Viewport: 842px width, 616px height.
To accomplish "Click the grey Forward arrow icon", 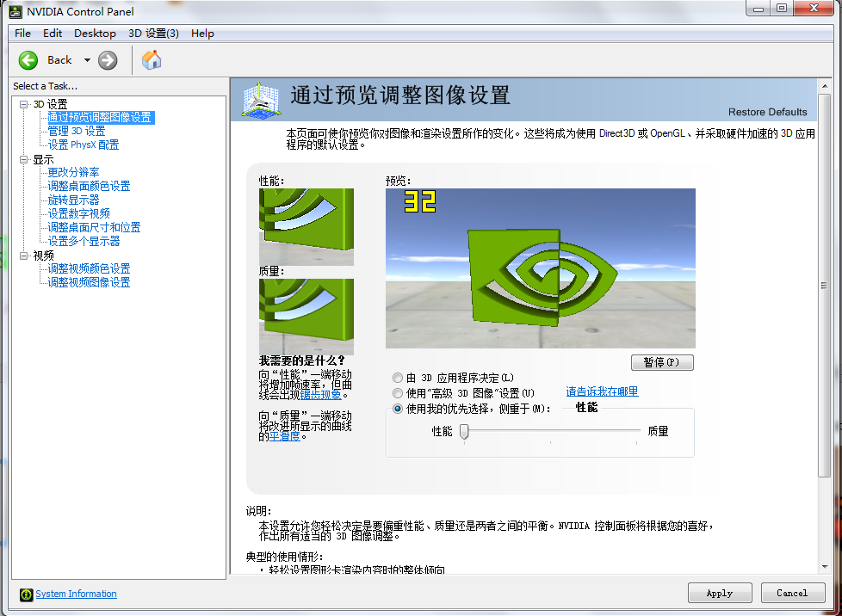I will coord(108,60).
